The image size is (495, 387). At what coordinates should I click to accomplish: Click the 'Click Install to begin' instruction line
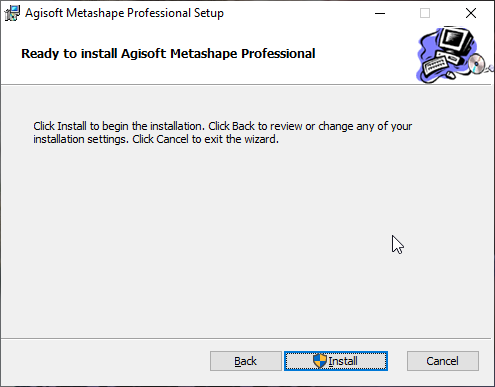point(222,126)
